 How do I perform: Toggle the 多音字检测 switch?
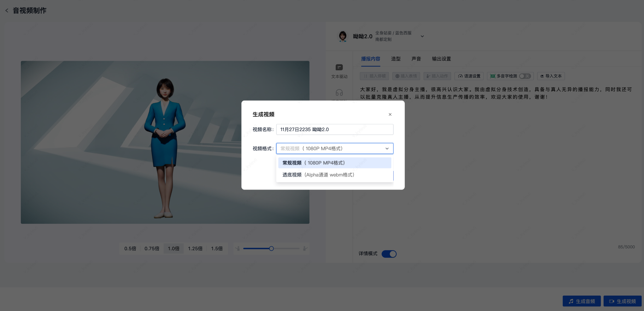525,76
